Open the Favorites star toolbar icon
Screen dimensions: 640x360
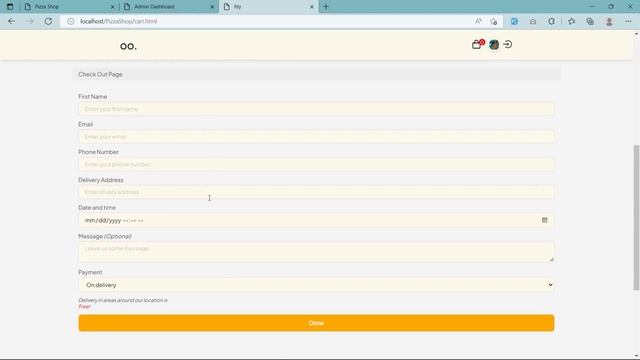coord(571,21)
